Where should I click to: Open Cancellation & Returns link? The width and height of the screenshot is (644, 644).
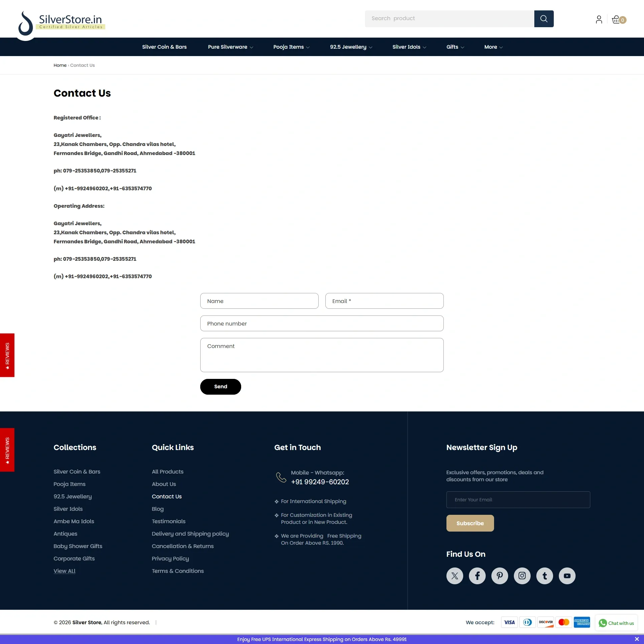click(x=183, y=546)
